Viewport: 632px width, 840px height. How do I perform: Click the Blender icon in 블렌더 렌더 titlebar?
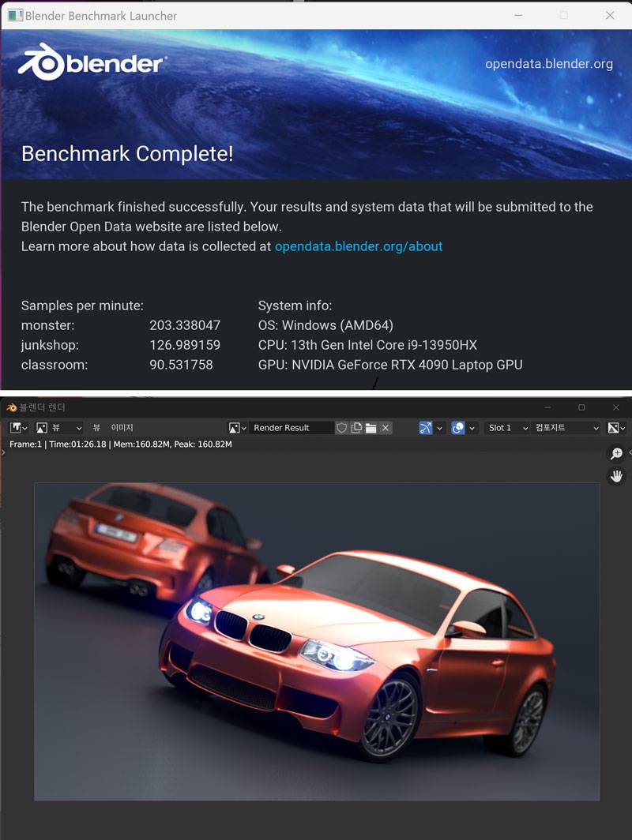coord(11,407)
